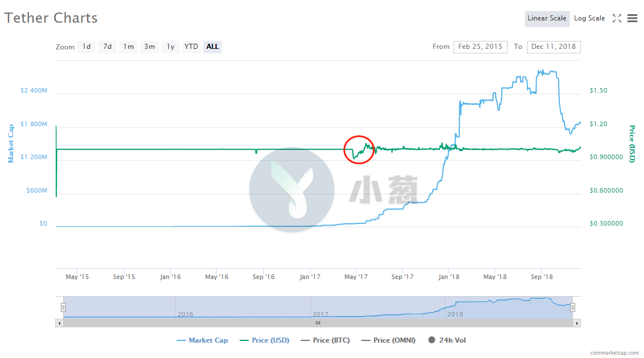644x358 pixels.
Task: Set zoom to 1m
Action: point(128,47)
